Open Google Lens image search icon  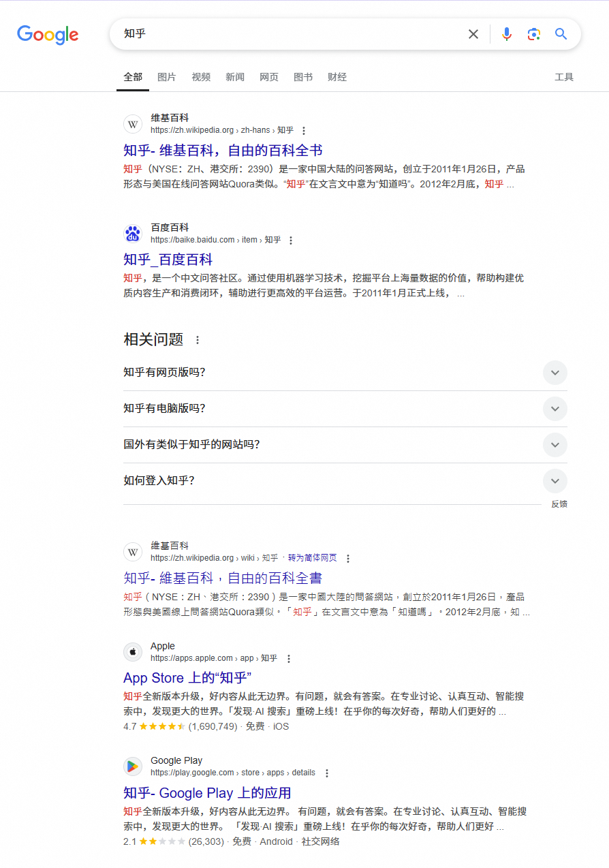coord(534,34)
